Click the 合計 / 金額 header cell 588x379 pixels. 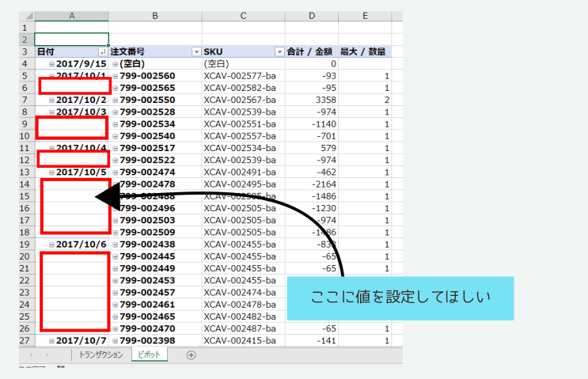pos(312,51)
